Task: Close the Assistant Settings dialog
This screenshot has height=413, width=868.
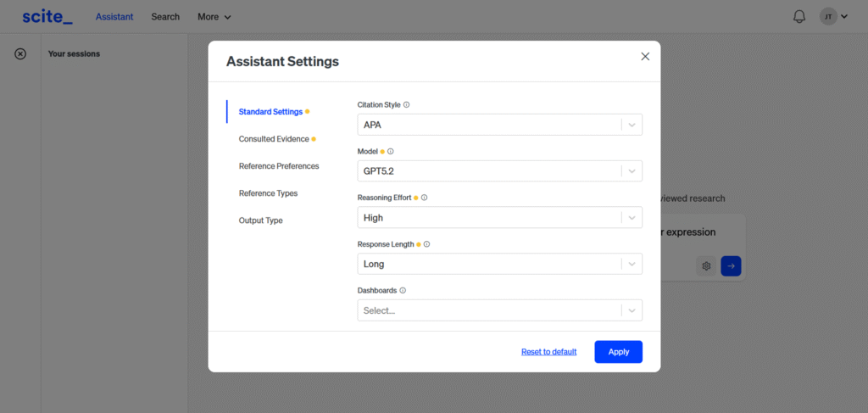Action: [x=645, y=57]
